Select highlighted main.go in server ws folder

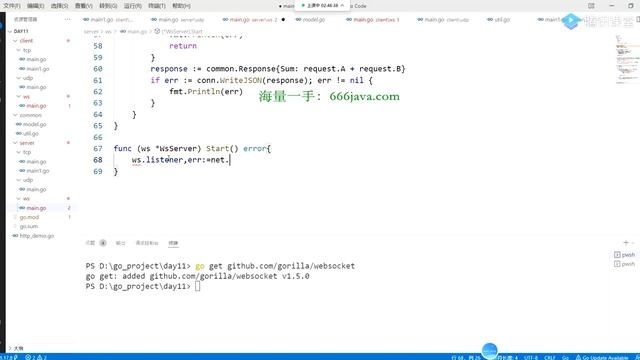[x=36, y=208]
